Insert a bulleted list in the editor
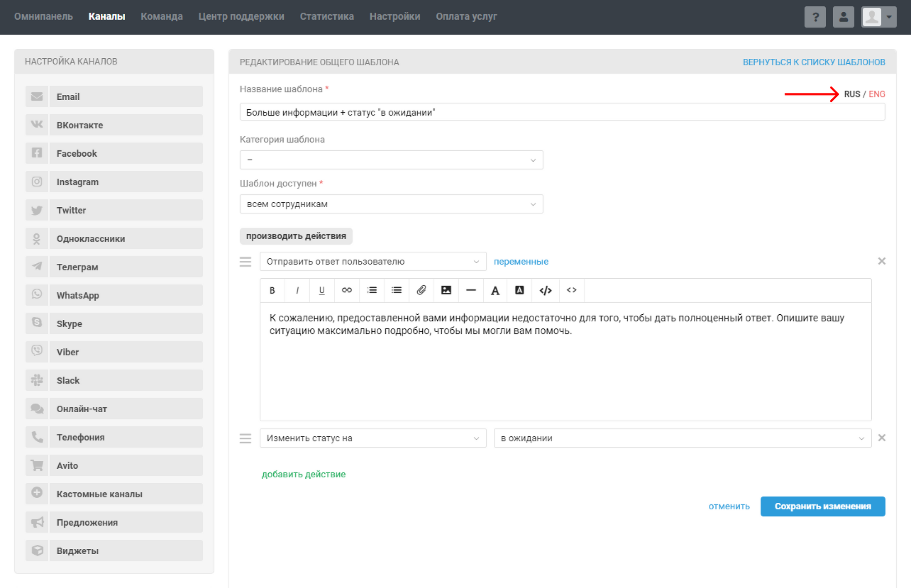Viewport: 911px width, 588px height. [x=396, y=290]
